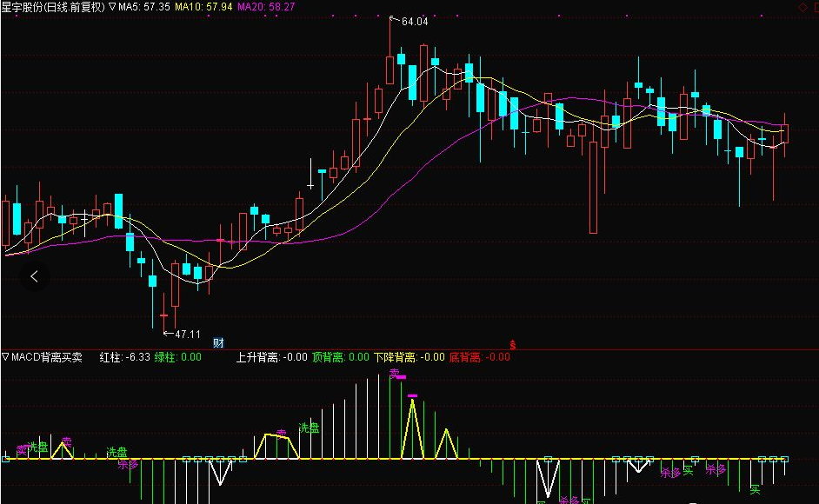Screen dimensions: 819x504
Task: Click the cyan square marker at indicator start
Action: pyautogui.click(x=6, y=459)
